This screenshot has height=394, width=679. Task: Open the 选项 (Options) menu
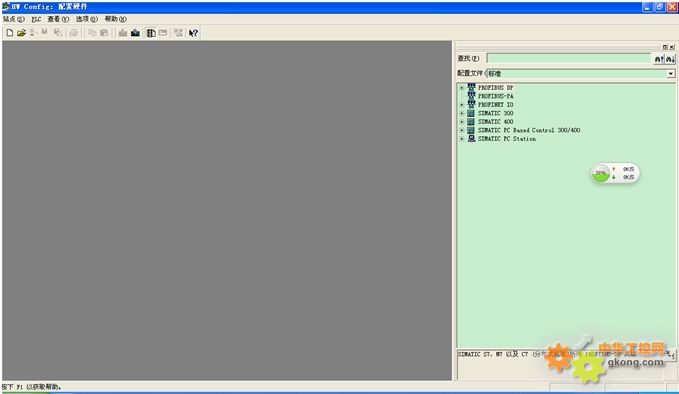(87, 19)
